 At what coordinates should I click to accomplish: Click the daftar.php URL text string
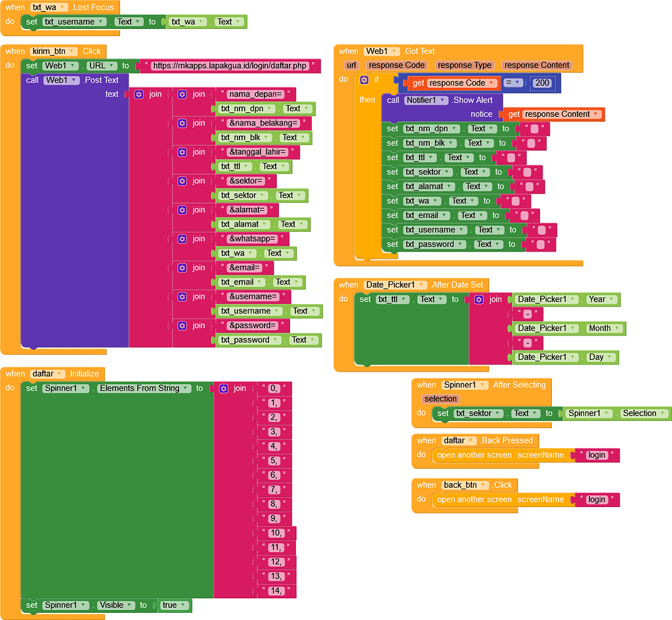(x=229, y=66)
